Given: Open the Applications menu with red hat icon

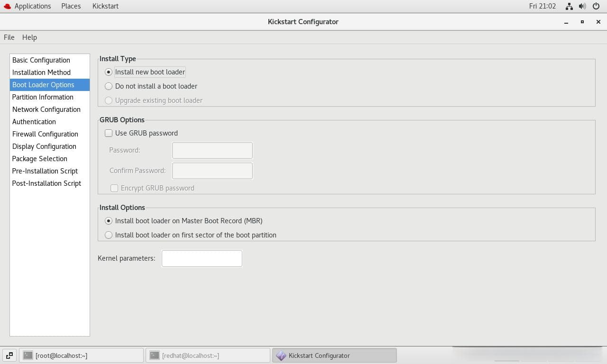Looking at the screenshot, I should pyautogui.click(x=27, y=6).
